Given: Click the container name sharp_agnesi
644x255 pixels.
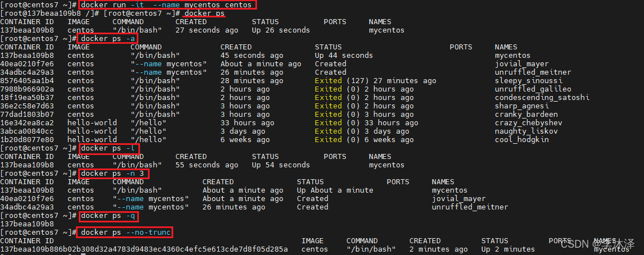Looking at the screenshot, I should pos(522,106).
